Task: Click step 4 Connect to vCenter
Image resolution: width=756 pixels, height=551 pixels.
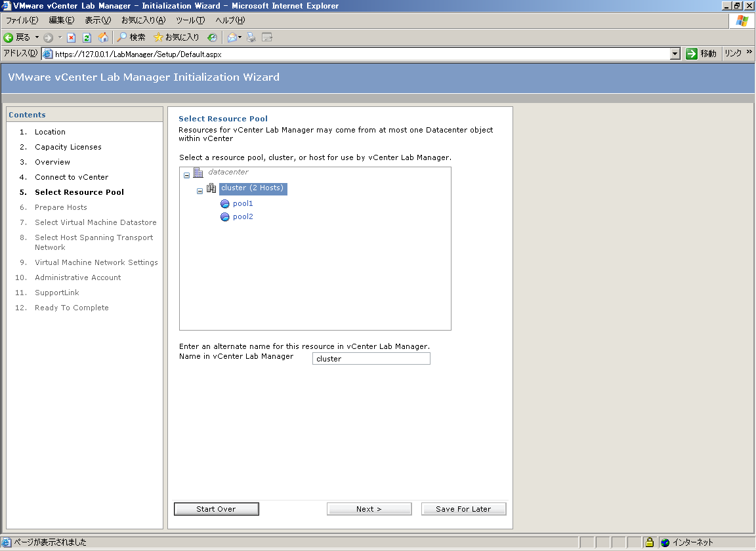Action: [x=72, y=177]
